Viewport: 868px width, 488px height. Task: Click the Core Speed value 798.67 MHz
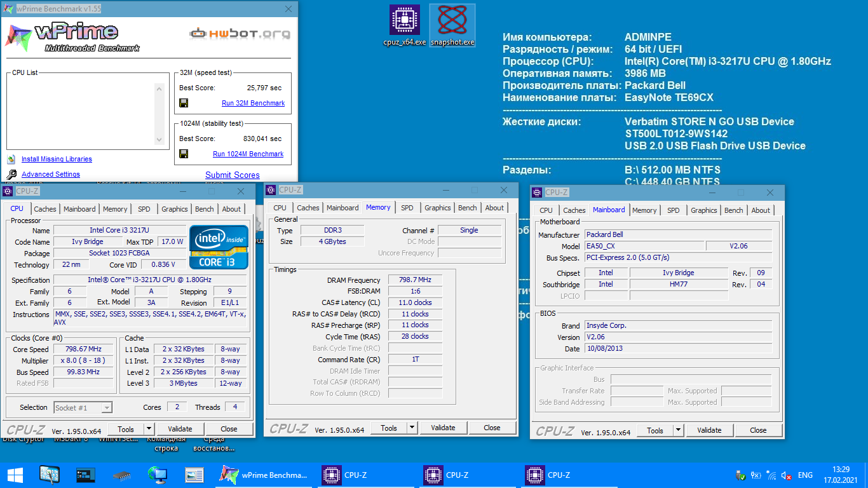tap(84, 349)
